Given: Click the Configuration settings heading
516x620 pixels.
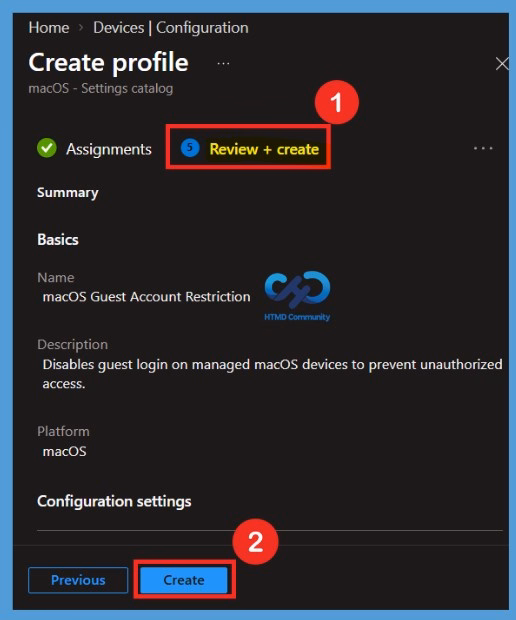Looking at the screenshot, I should click(114, 501).
